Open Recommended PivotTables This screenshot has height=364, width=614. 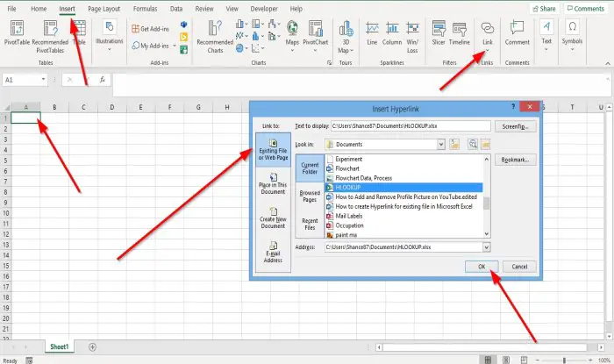pos(50,37)
